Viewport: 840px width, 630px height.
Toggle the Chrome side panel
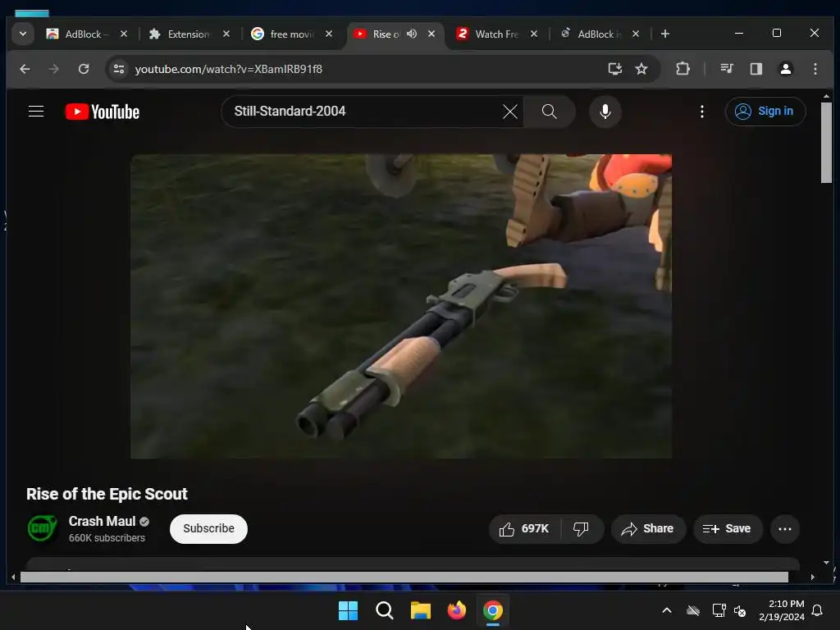756,69
